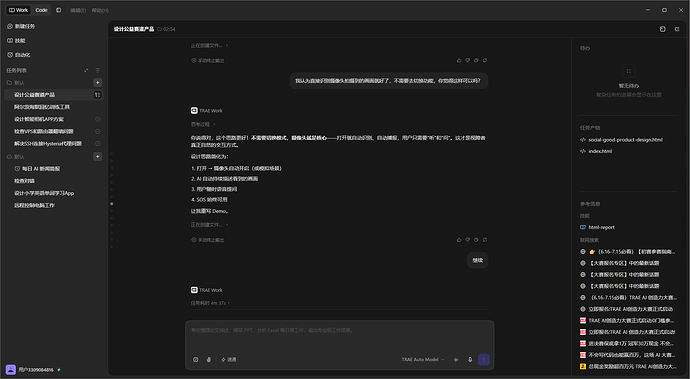Open the 技能 skills section
690x379 pixels.
point(16,40)
